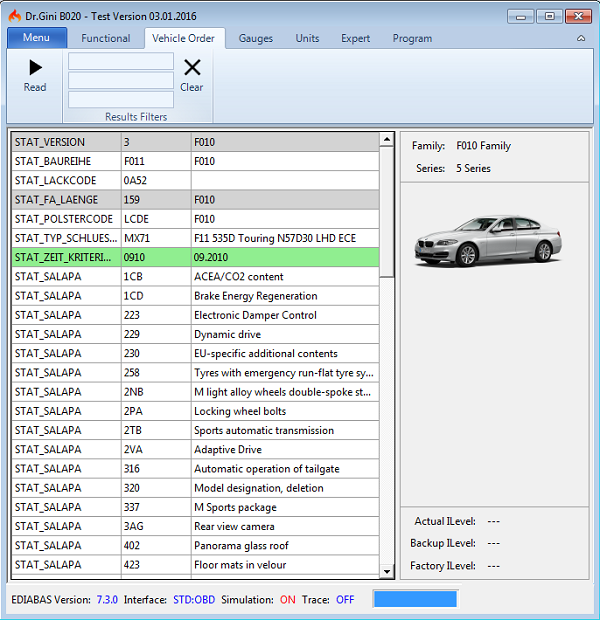The width and height of the screenshot is (600, 620).
Task: Click the first Results Filters input field
Action: click(121, 62)
